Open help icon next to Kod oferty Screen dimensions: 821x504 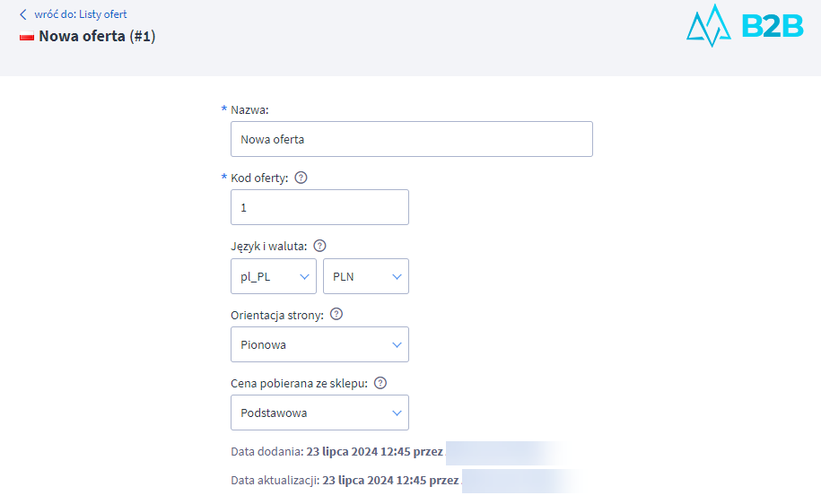[x=301, y=178]
